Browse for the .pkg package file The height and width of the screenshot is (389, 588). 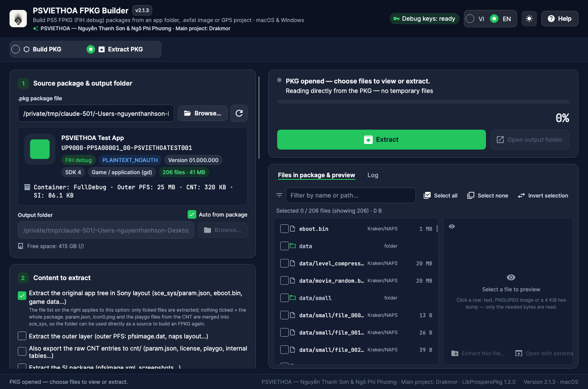[x=203, y=113]
